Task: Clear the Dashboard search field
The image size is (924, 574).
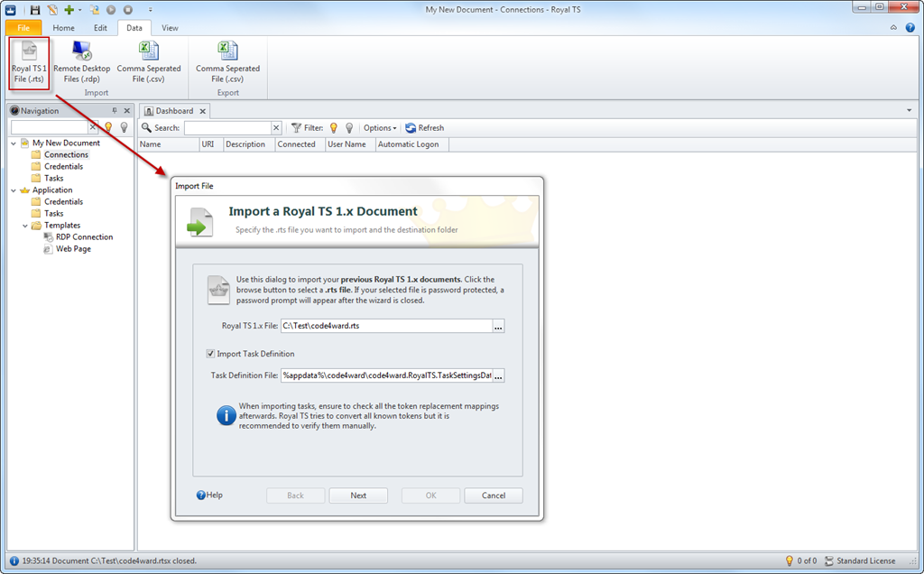Action: coord(276,128)
